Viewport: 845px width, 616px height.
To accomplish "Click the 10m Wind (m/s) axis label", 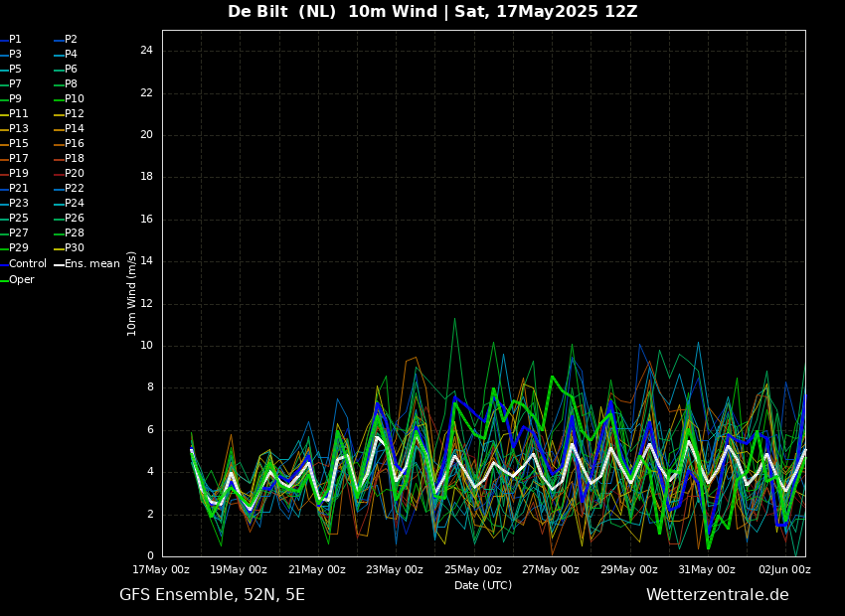I will (x=132, y=293).
